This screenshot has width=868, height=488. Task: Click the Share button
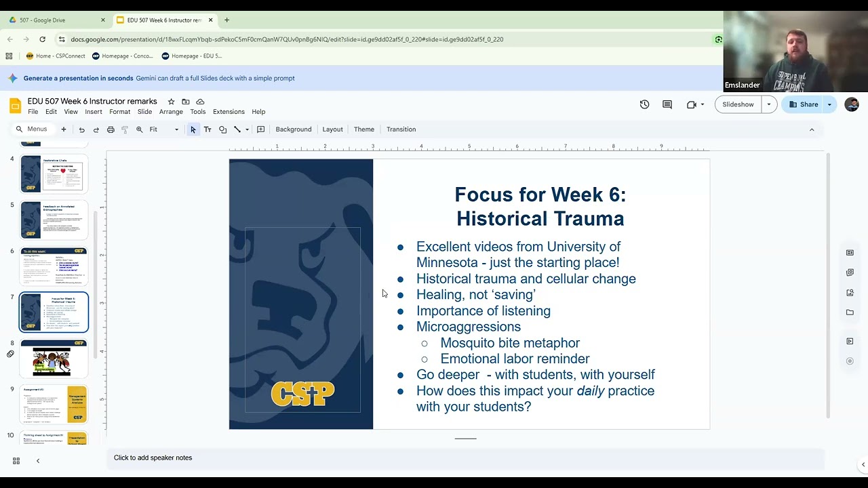coord(803,104)
